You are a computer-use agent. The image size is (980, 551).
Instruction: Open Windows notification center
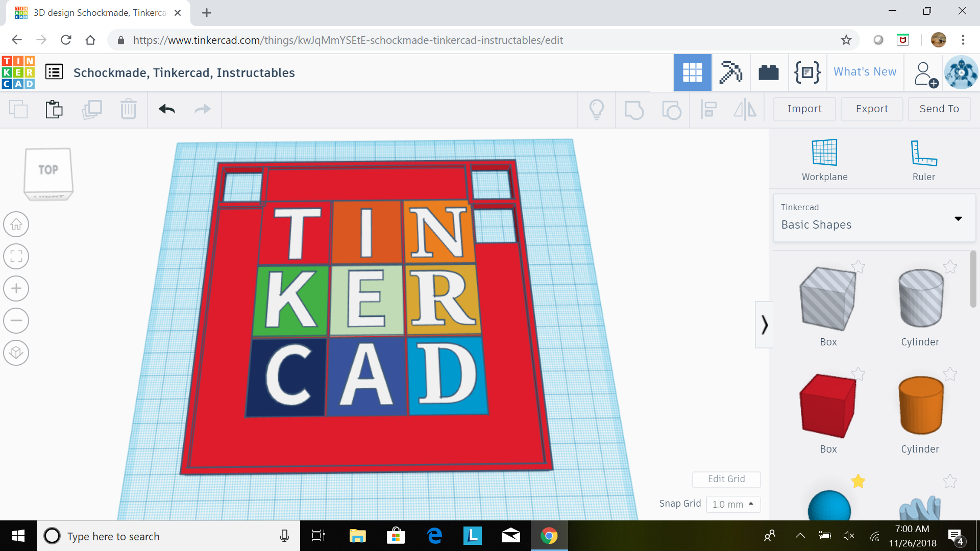[955, 537]
